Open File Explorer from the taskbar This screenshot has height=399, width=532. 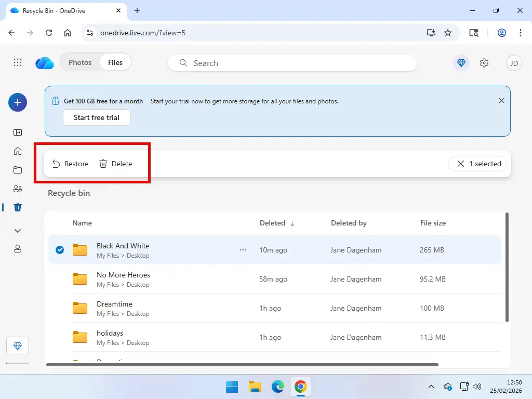pos(255,387)
